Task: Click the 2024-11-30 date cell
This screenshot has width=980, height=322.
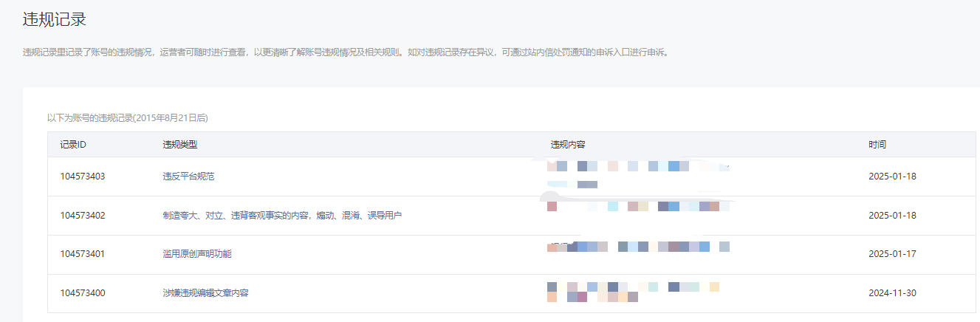Action: [x=892, y=293]
